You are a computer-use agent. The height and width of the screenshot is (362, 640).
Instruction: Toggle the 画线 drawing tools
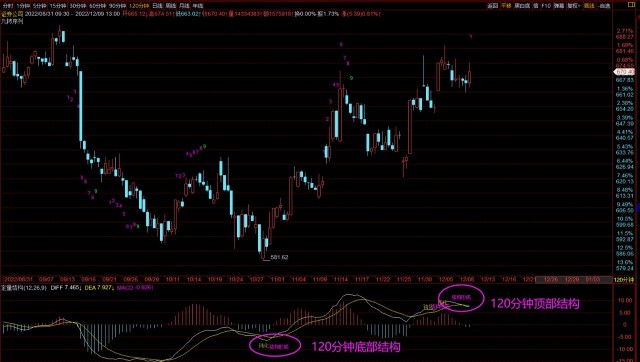[x=589, y=6]
